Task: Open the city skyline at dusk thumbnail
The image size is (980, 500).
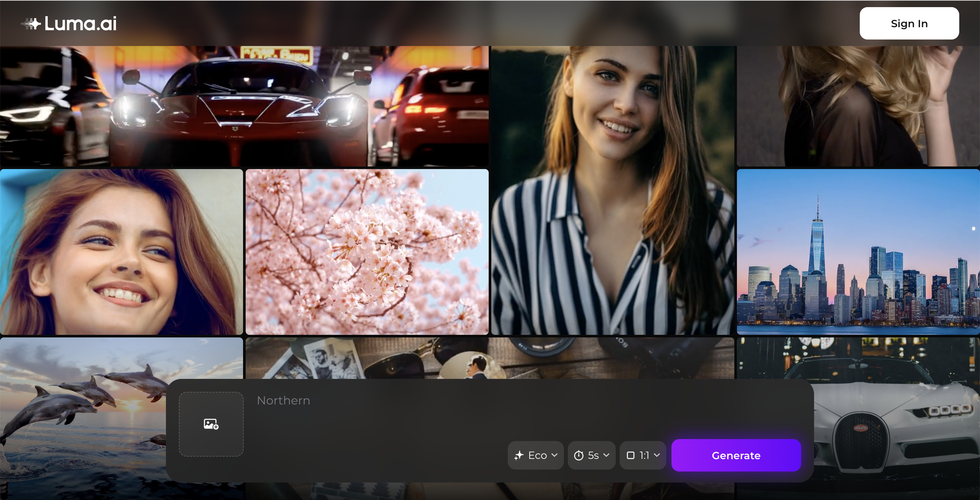Action: pyautogui.click(x=858, y=252)
